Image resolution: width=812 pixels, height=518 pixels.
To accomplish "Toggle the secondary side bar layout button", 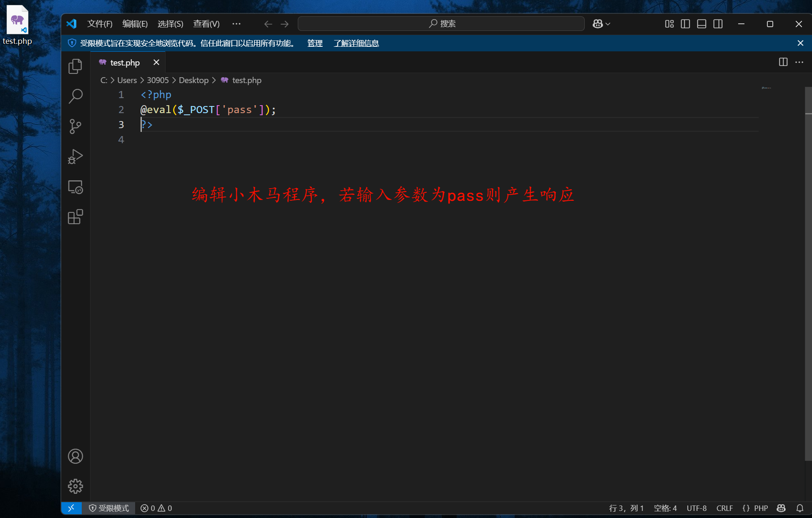I will 718,24.
